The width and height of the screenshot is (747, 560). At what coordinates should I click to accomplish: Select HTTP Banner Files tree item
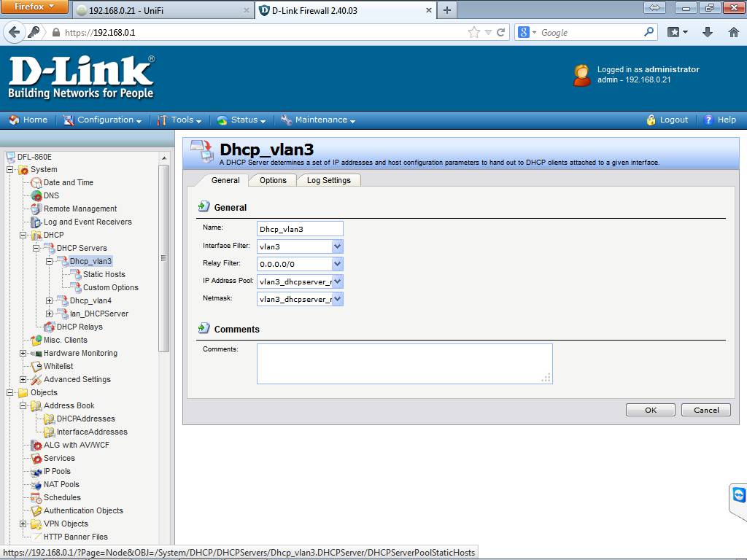click(76, 537)
